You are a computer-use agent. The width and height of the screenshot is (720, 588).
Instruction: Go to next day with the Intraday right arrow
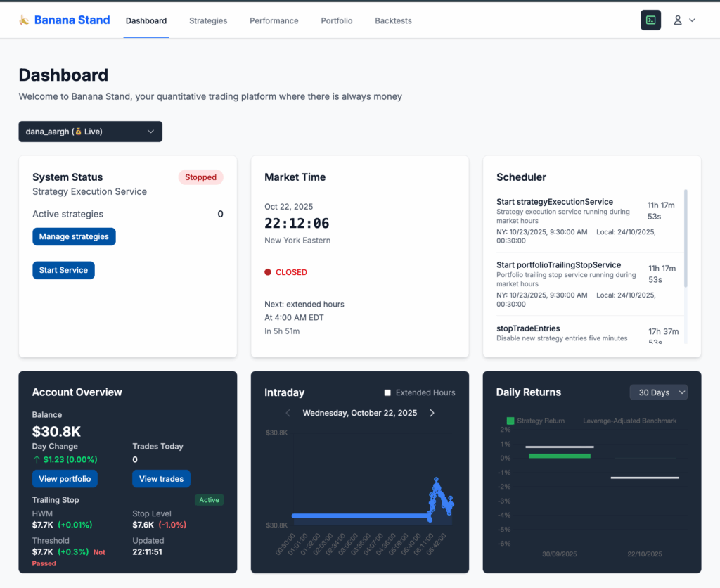[x=432, y=413]
